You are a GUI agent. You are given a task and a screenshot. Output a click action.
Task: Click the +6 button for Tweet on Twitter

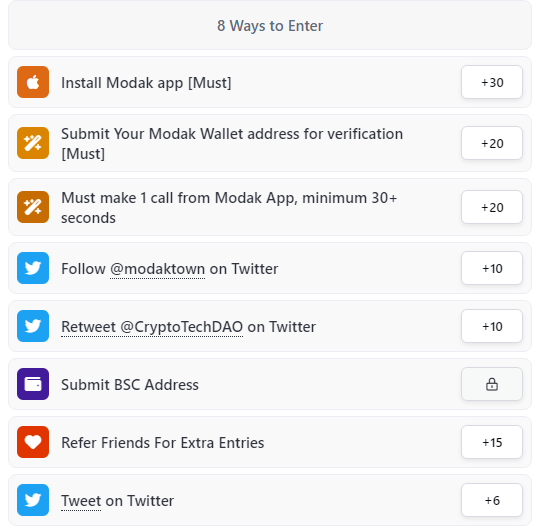tap(492, 500)
